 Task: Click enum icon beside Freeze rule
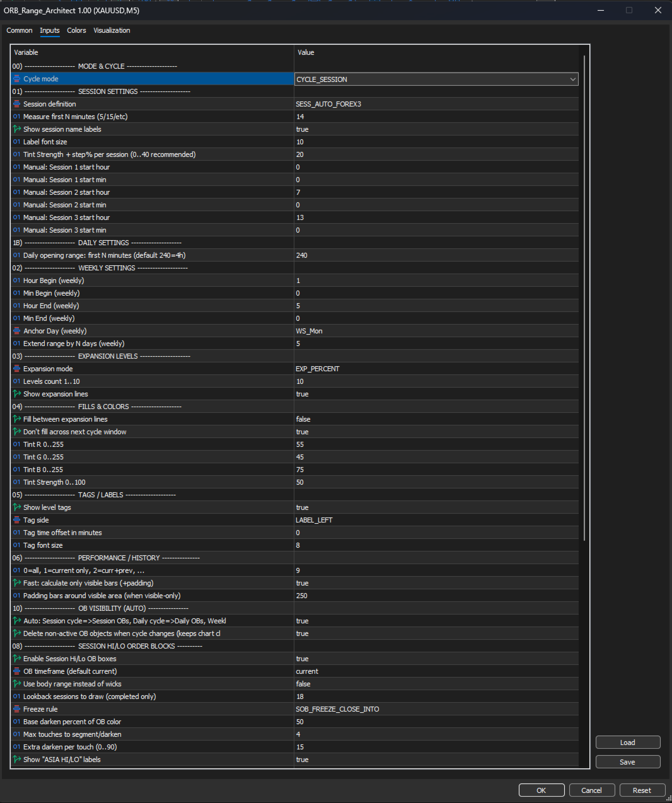click(x=17, y=709)
